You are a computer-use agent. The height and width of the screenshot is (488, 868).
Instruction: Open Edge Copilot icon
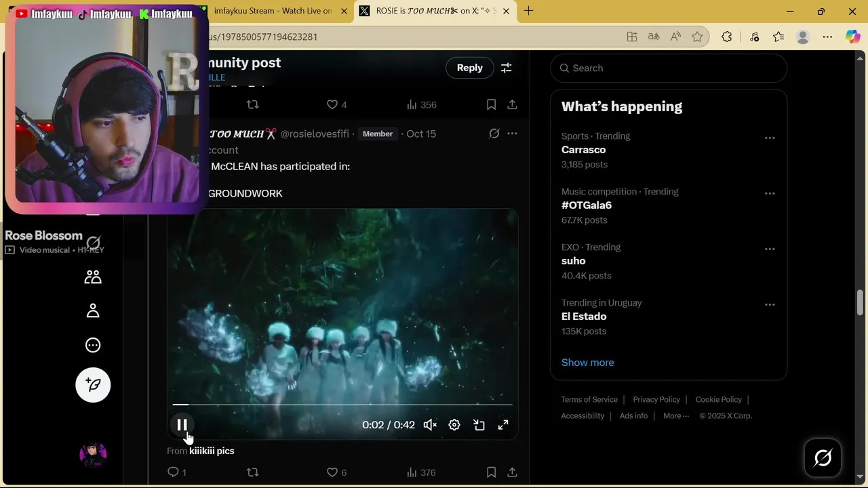pos(852,37)
